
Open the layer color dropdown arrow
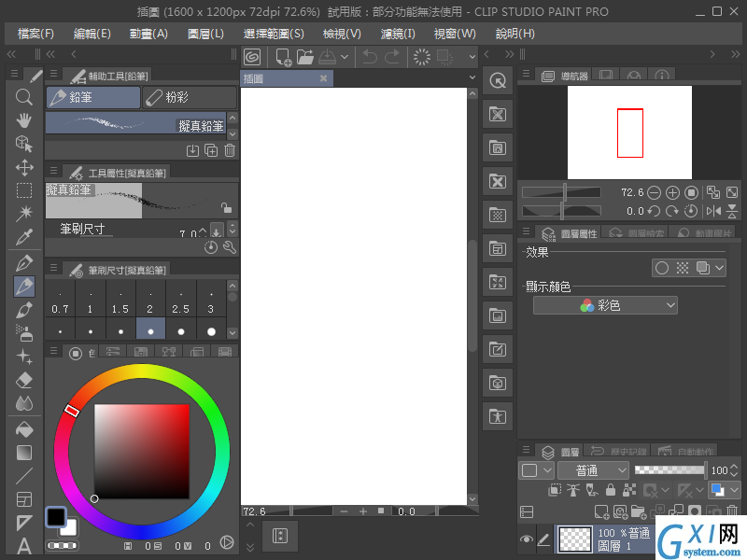tap(734, 489)
